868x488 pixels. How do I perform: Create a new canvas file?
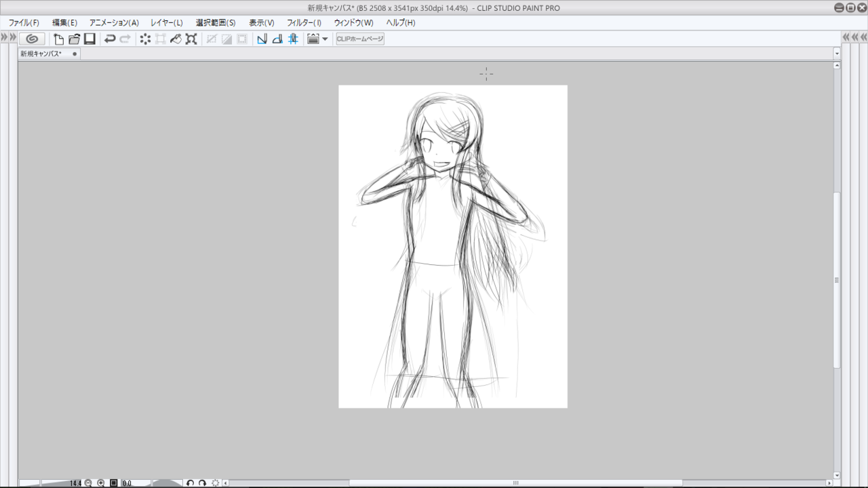click(59, 39)
